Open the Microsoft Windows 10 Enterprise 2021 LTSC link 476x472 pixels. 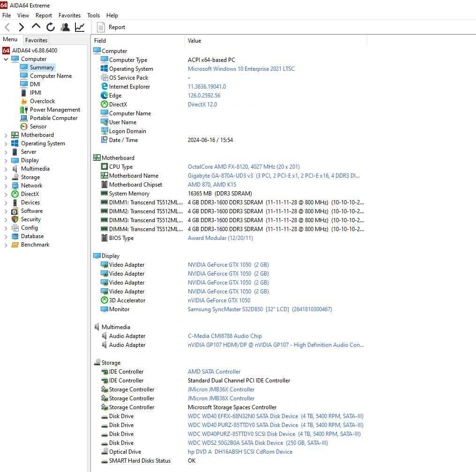point(241,69)
